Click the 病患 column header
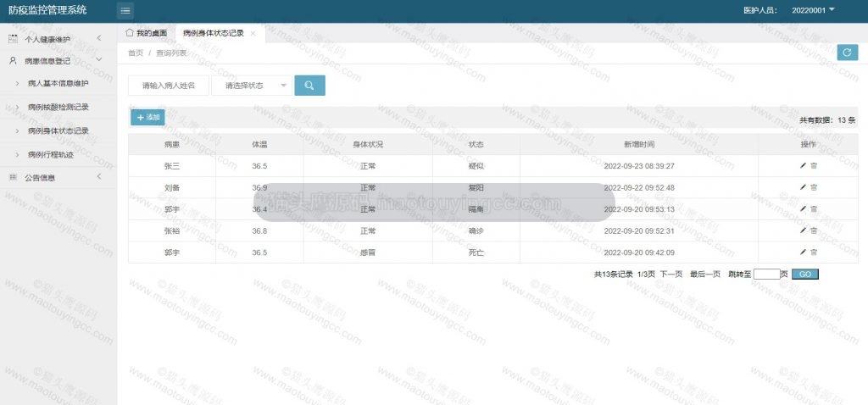The width and height of the screenshot is (868, 405). coord(172,144)
